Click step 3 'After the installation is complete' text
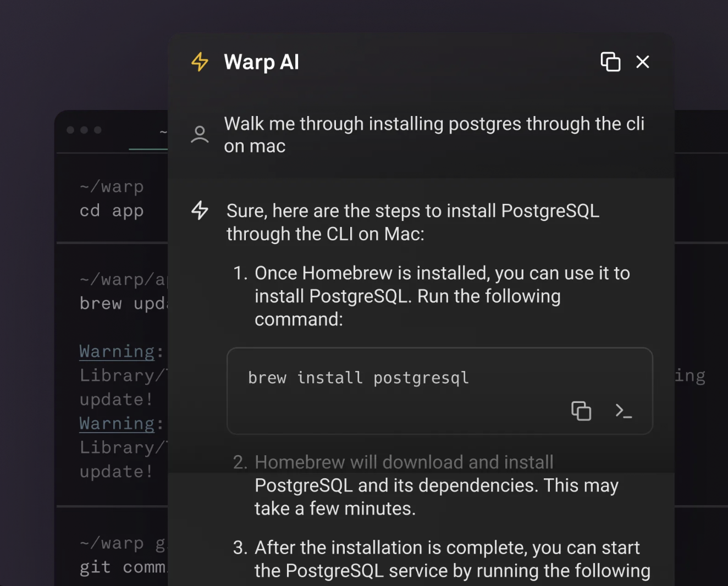 click(x=453, y=559)
